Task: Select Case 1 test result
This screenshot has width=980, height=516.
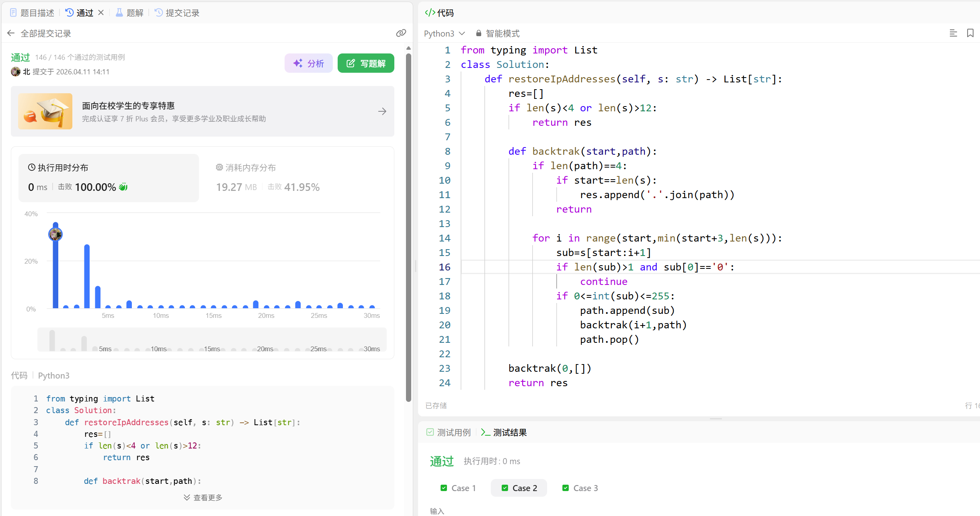Action: click(x=458, y=488)
